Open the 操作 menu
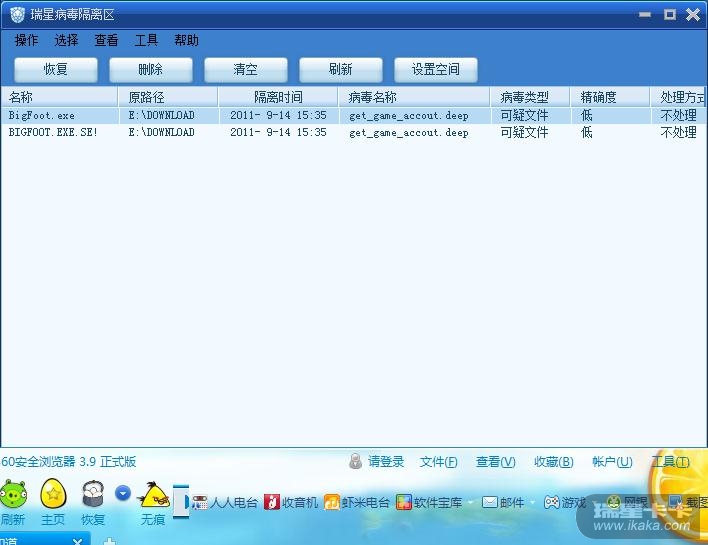708x545 pixels. point(26,41)
